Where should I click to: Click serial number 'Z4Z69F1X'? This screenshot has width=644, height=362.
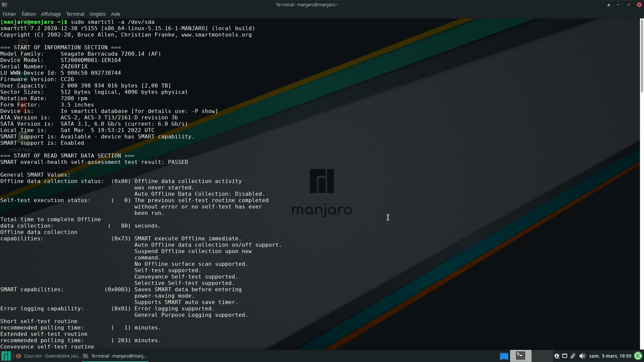[74, 66]
